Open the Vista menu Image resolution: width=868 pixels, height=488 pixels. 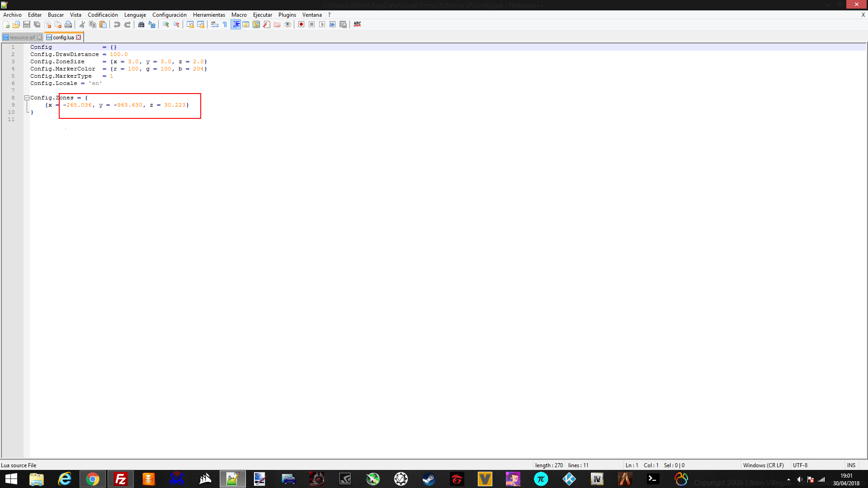[75, 15]
